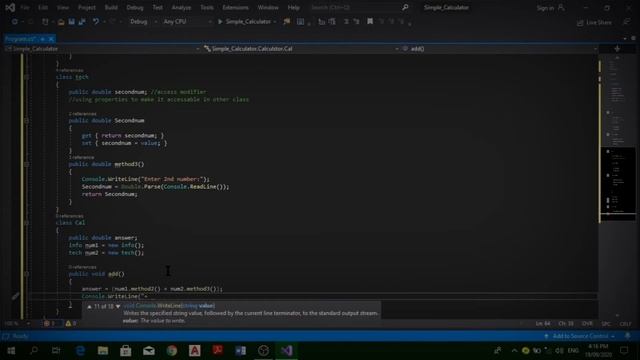Image resolution: width=640 pixels, height=360 pixels.
Task: Open the Edit menu
Action: [43, 7]
